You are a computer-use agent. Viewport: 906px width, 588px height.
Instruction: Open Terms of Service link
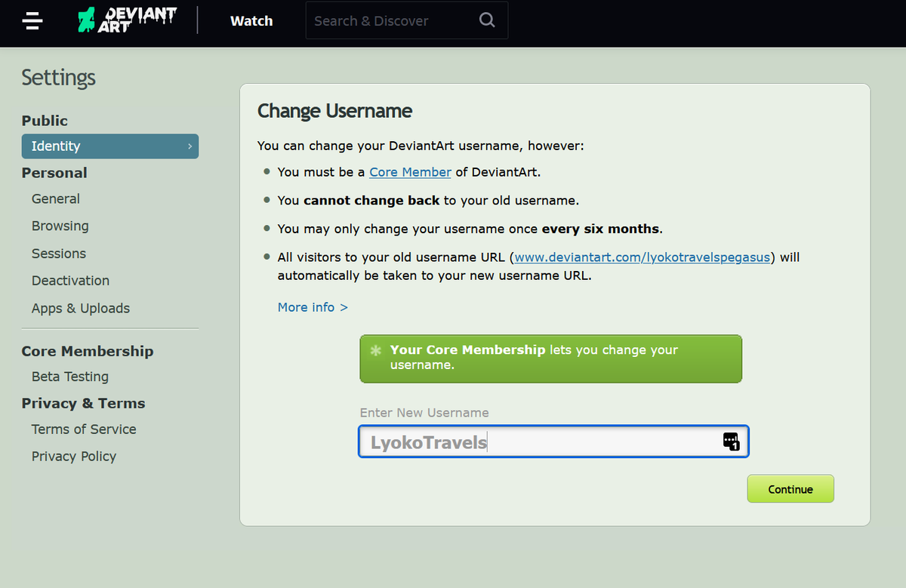[x=84, y=429]
